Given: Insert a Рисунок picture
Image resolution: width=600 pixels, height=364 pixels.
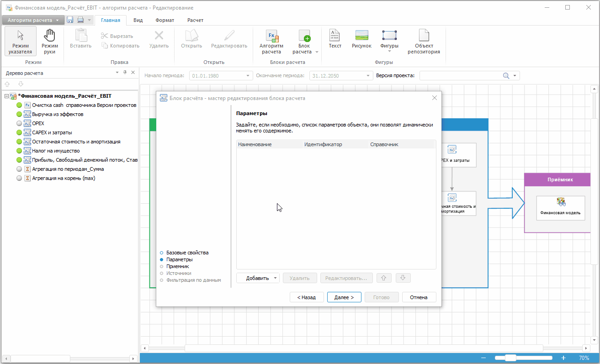Looking at the screenshot, I should click(x=361, y=39).
